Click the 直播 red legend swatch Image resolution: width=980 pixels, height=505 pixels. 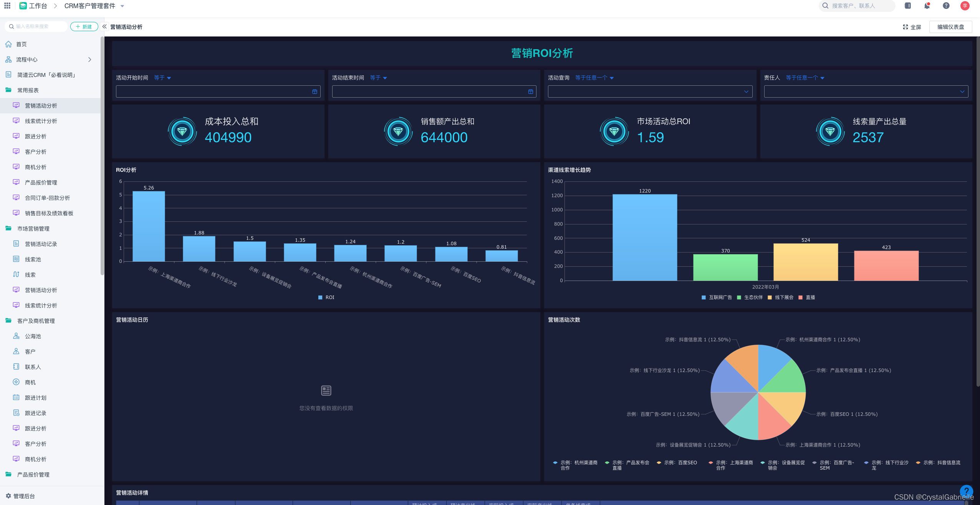(x=801, y=297)
